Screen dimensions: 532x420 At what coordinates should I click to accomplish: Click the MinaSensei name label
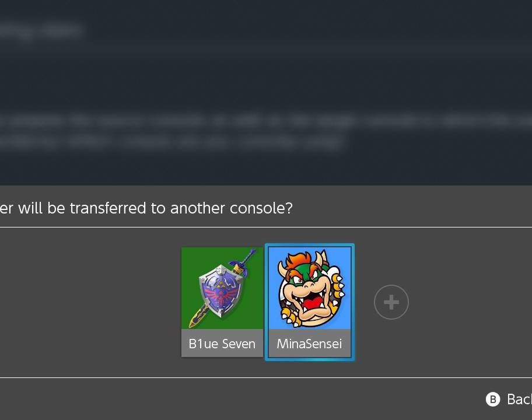(x=309, y=344)
